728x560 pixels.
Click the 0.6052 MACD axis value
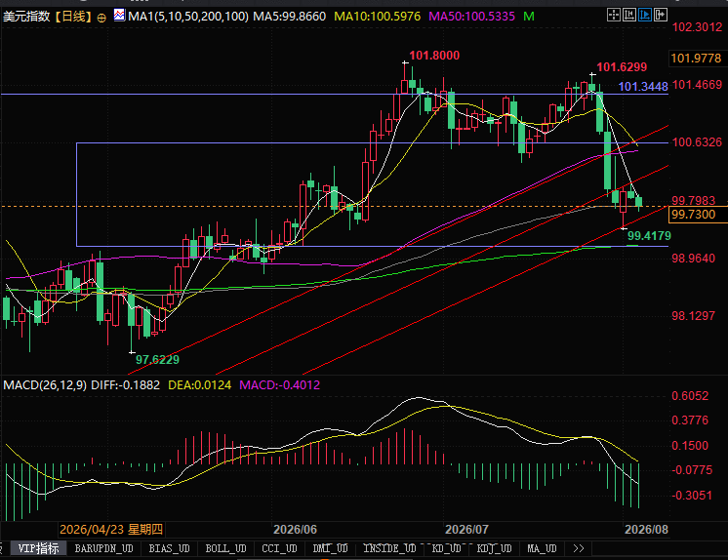point(690,396)
